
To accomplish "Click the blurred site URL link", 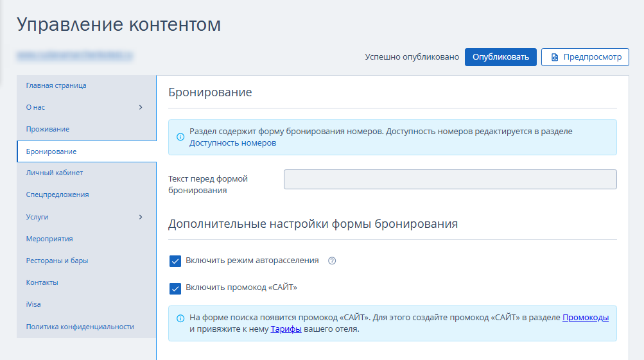I will (74, 55).
